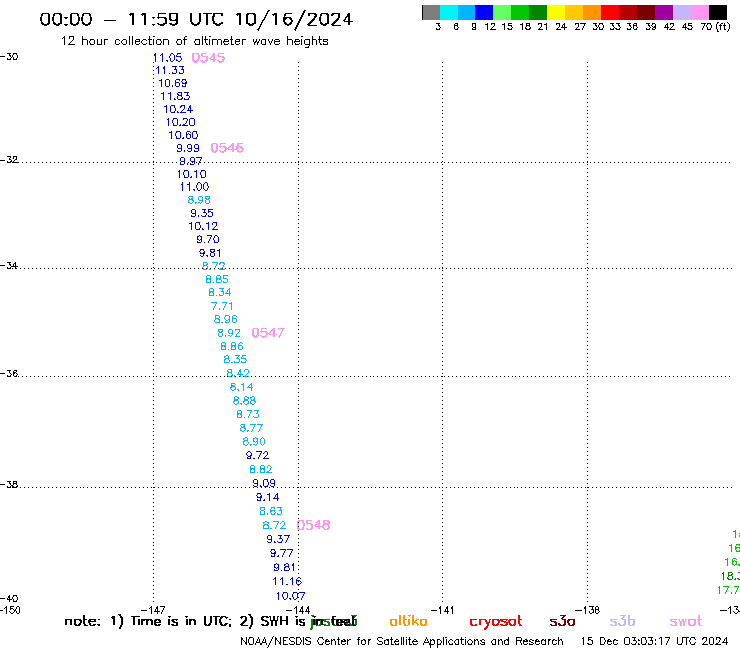This screenshot has width=740, height=650.
Task: Select the 0548 time marker
Action: 314,525
